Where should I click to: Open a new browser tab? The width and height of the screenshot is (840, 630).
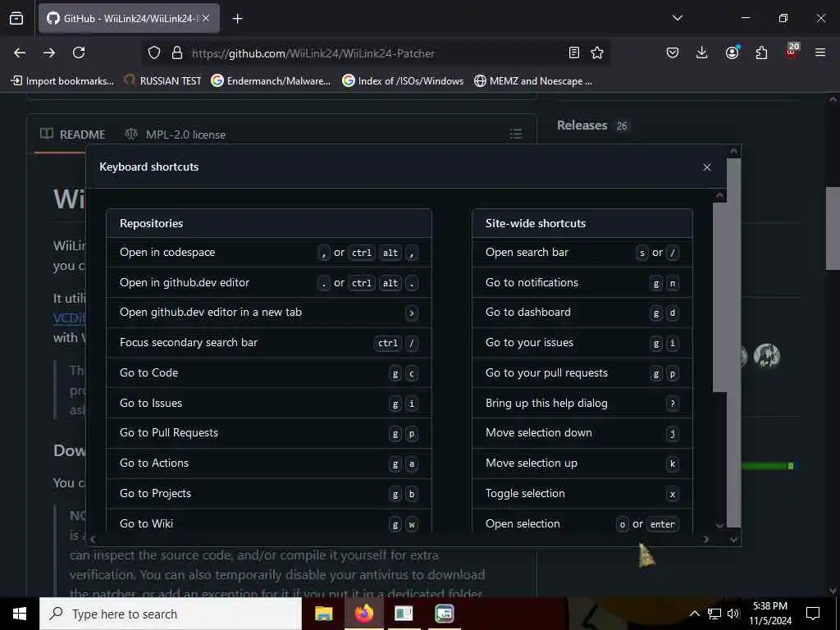click(x=237, y=19)
